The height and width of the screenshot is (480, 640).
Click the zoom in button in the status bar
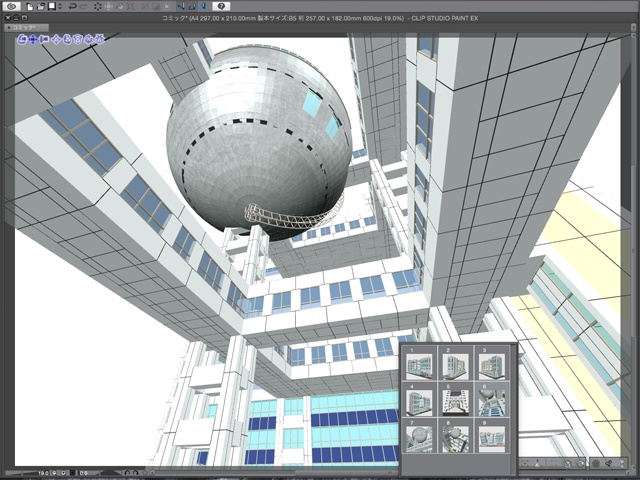coord(63,473)
